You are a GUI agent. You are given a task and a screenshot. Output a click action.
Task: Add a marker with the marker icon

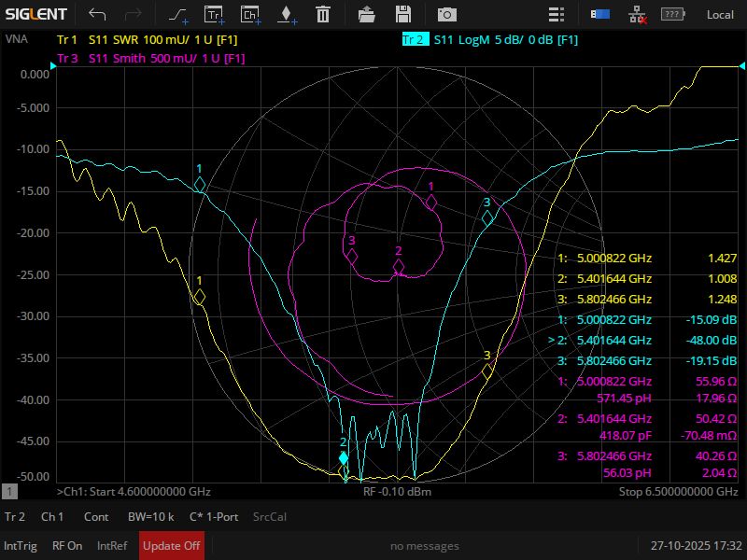pyautogui.click(x=286, y=14)
